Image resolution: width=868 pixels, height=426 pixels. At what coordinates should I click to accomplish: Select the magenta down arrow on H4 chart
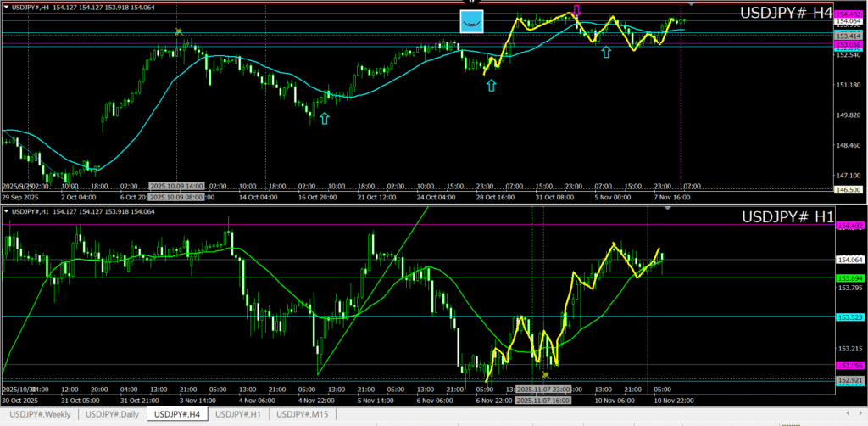[576, 11]
